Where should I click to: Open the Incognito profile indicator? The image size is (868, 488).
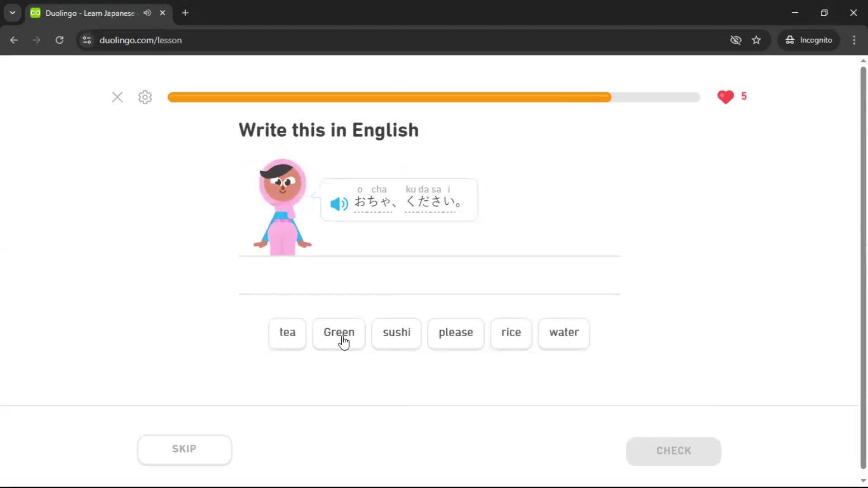(809, 40)
